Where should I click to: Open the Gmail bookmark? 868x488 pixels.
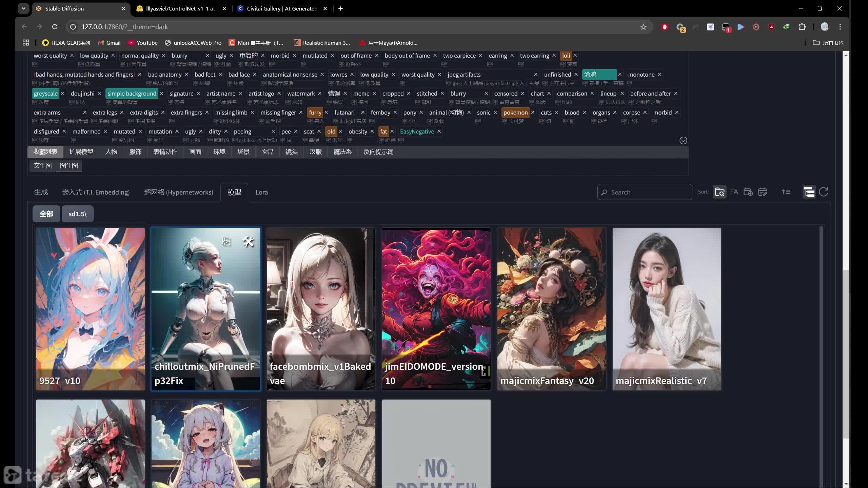pos(109,43)
